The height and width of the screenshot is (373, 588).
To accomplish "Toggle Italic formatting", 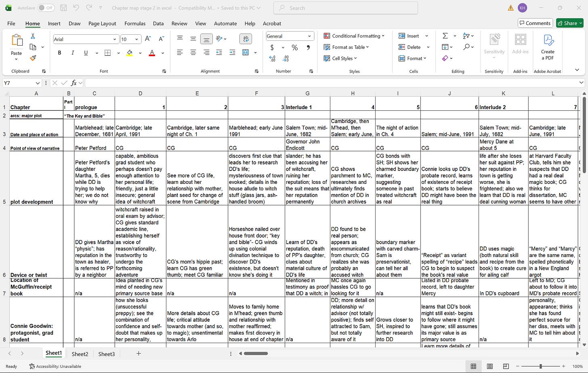I will (x=73, y=53).
